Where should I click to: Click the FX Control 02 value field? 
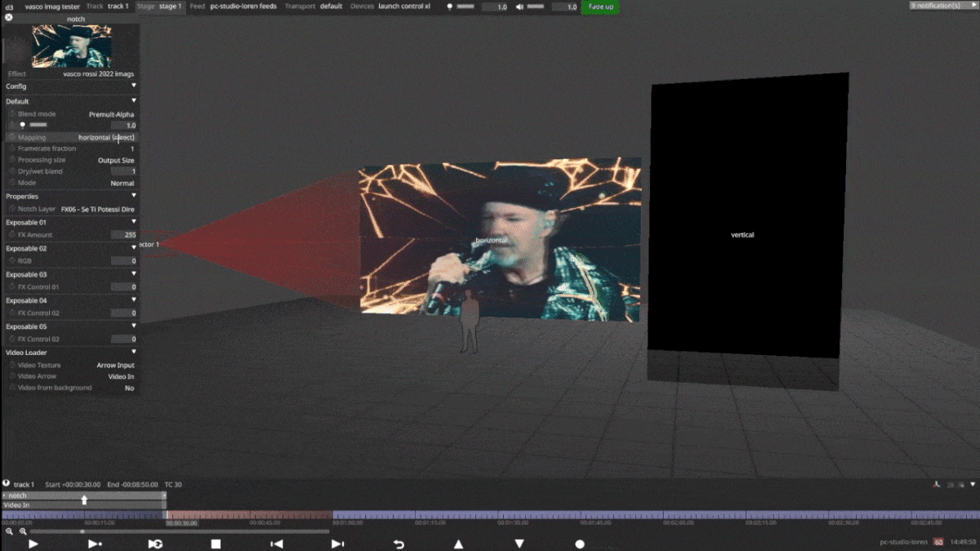pyautogui.click(x=124, y=313)
